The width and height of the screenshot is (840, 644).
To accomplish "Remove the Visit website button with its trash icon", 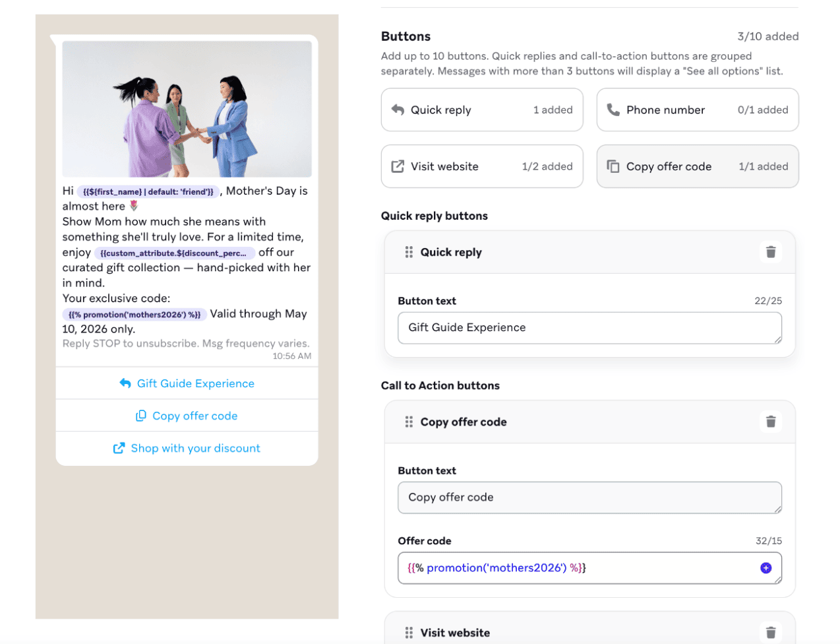I will click(771, 631).
